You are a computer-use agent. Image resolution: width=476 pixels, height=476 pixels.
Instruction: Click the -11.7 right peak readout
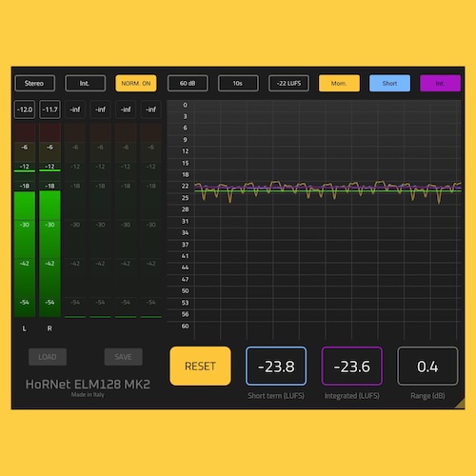pos(50,109)
